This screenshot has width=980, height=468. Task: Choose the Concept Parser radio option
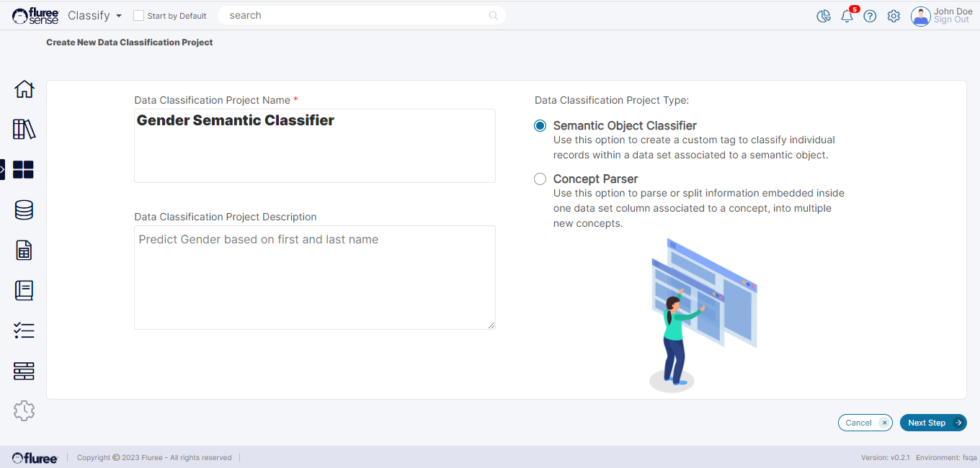pos(540,179)
